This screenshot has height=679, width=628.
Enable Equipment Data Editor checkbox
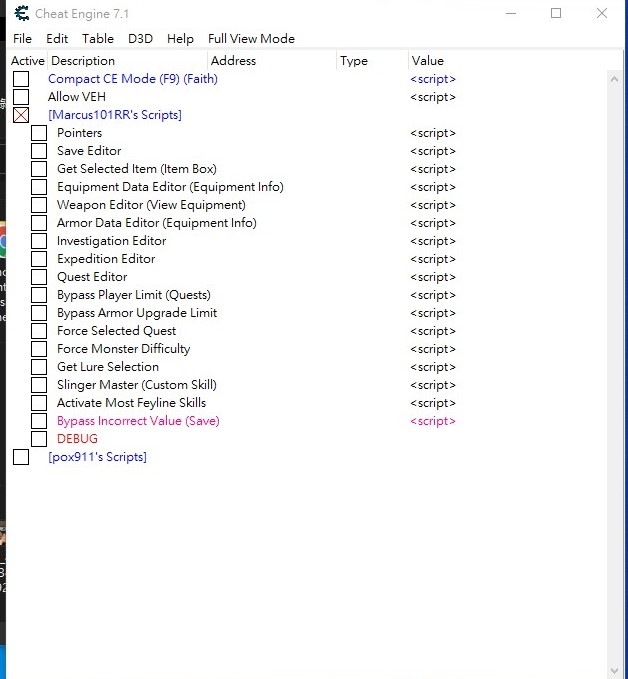pos(39,187)
